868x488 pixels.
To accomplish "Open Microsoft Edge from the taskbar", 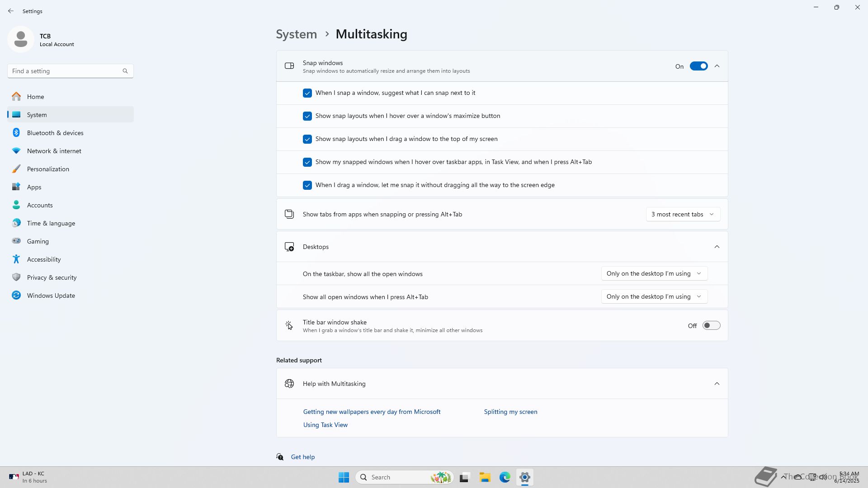I will pyautogui.click(x=505, y=477).
